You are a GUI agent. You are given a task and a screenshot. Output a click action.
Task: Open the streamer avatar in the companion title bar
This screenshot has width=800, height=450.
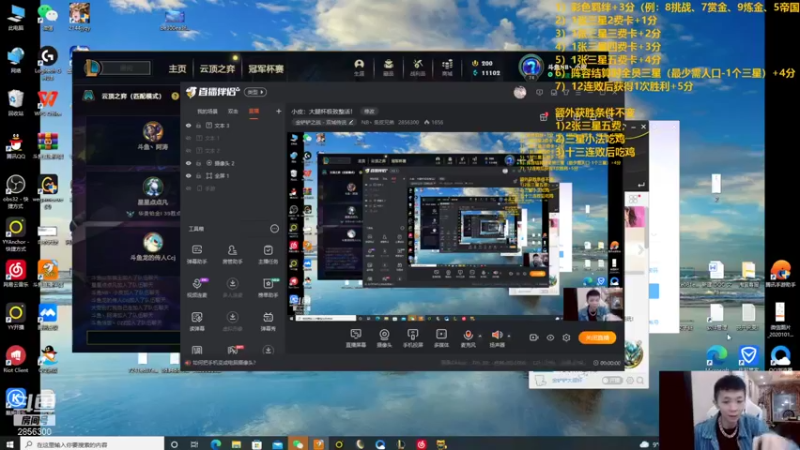(x=520, y=92)
